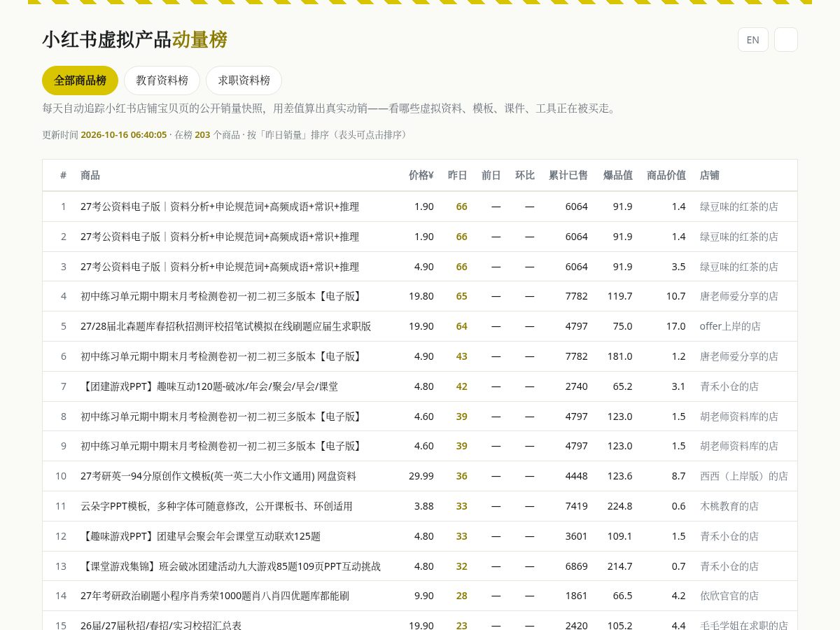Screen dimensions: 840x630
Task: Visit shop offer上岸的店
Action: (730, 326)
